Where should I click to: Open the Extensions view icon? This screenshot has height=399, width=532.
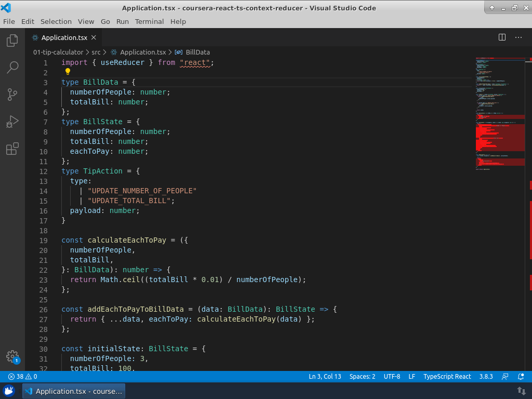point(12,149)
